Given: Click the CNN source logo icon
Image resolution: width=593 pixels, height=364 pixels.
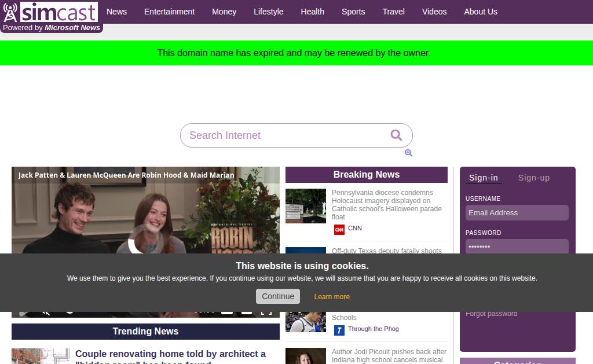Looking at the screenshot, I should [x=339, y=230].
